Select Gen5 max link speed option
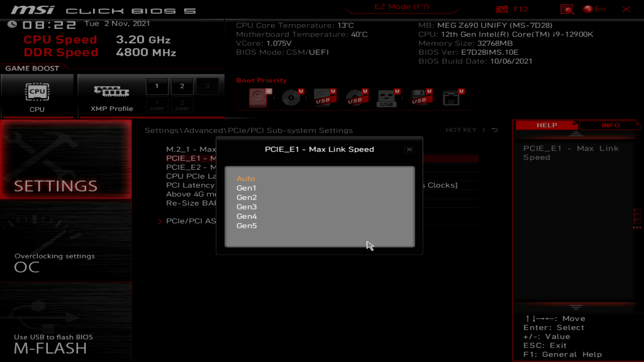Screen dimensions: 644x362 pos(247,226)
